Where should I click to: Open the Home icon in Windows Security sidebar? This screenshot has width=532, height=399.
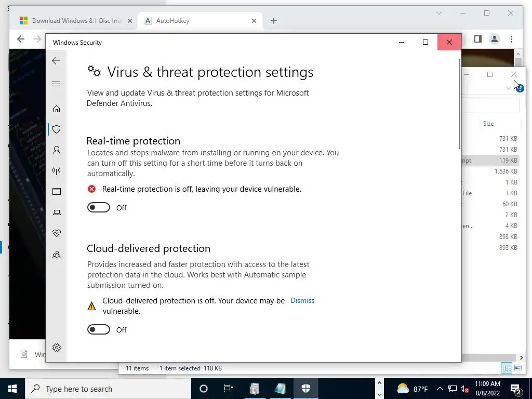[x=56, y=109]
